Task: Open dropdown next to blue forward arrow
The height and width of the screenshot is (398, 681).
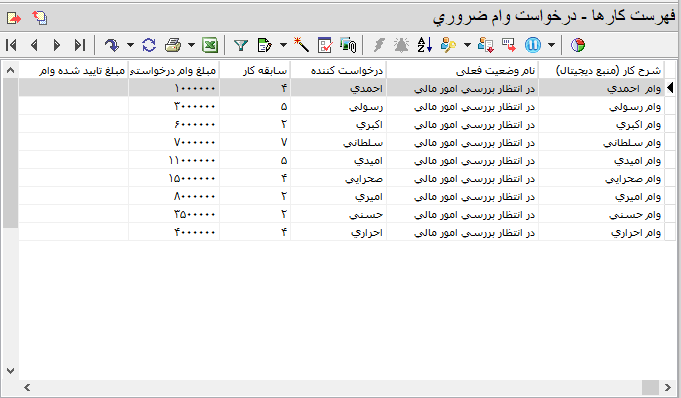Action: coord(130,45)
